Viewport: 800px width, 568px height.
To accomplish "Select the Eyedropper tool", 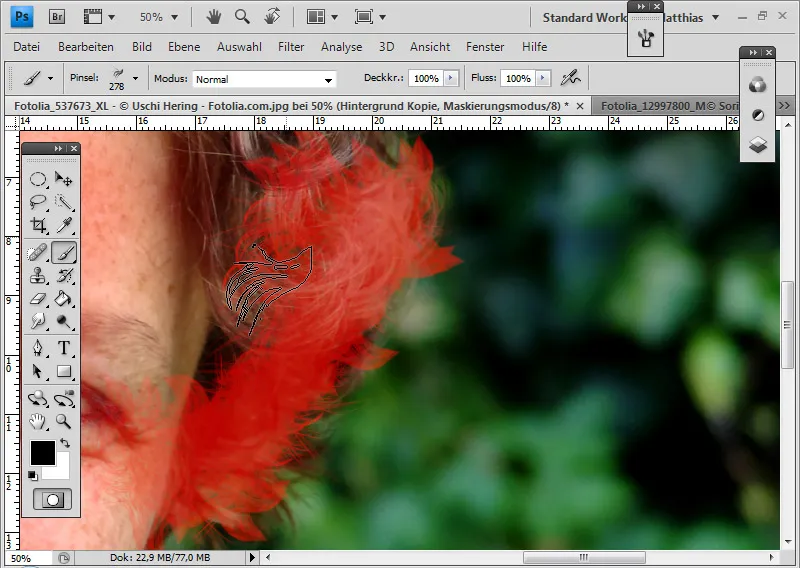I will (x=64, y=225).
